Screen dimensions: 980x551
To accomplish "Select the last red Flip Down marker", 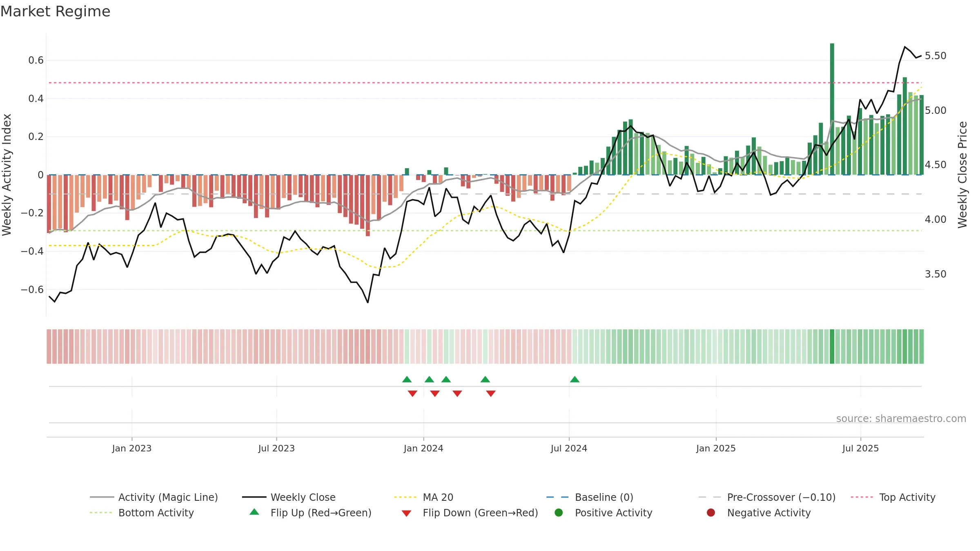I will coord(491,393).
